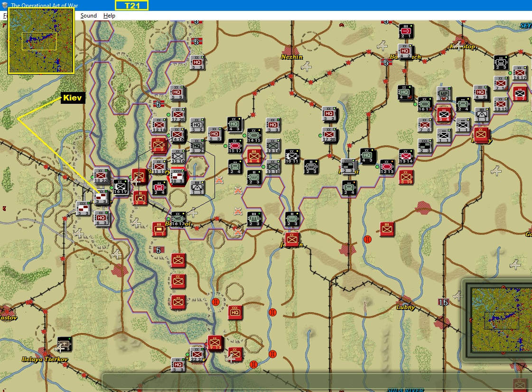The height and width of the screenshot is (392, 532).
Task: Select the army counter 3-3 at Kiev
Action: click(101, 197)
